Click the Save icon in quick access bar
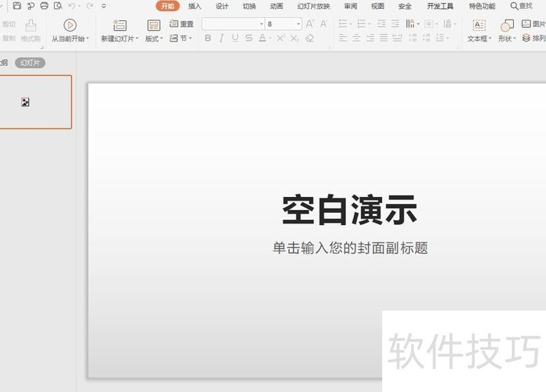The height and width of the screenshot is (392, 546). 16,5
